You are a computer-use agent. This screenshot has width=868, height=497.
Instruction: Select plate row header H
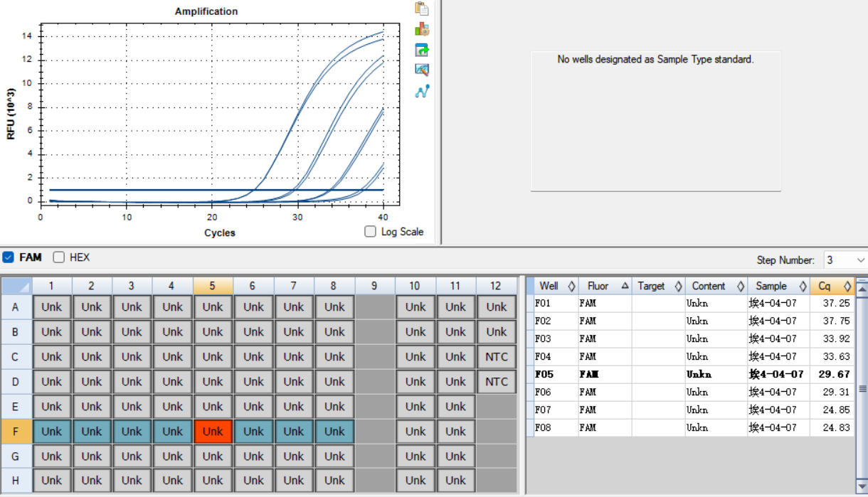tap(16, 481)
